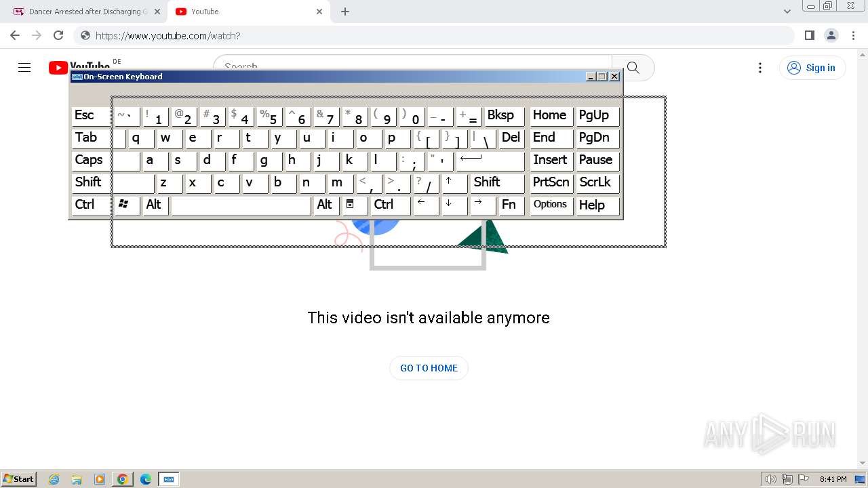This screenshot has width=868, height=488.
Task: Click the number 5 key
Action: click(x=269, y=116)
